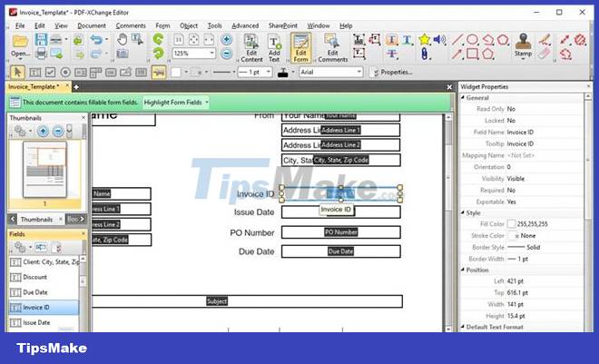Screen dimensions: 599x364
Task: Toggle the Select Fields arrow tool
Action: (17, 72)
